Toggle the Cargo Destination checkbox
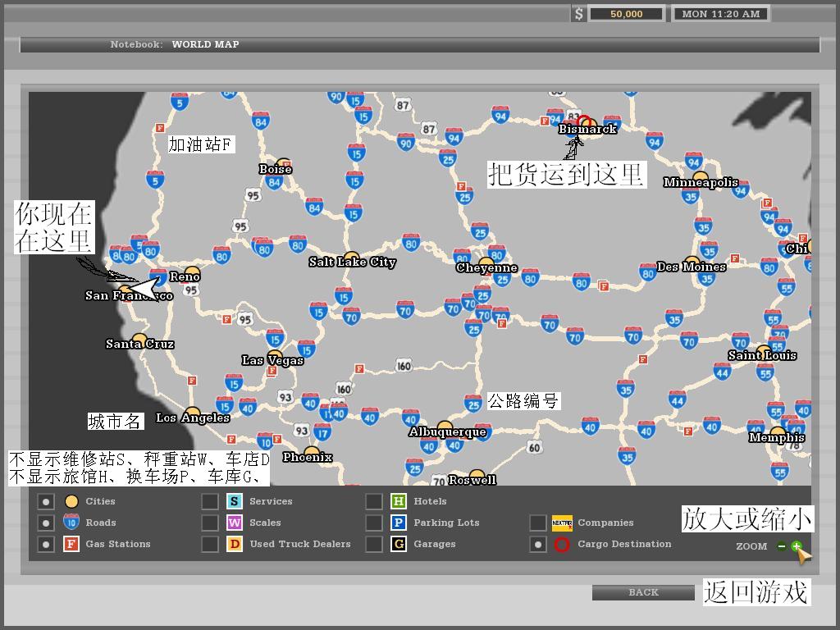The width and height of the screenshot is (840, 630). point(537,544)
